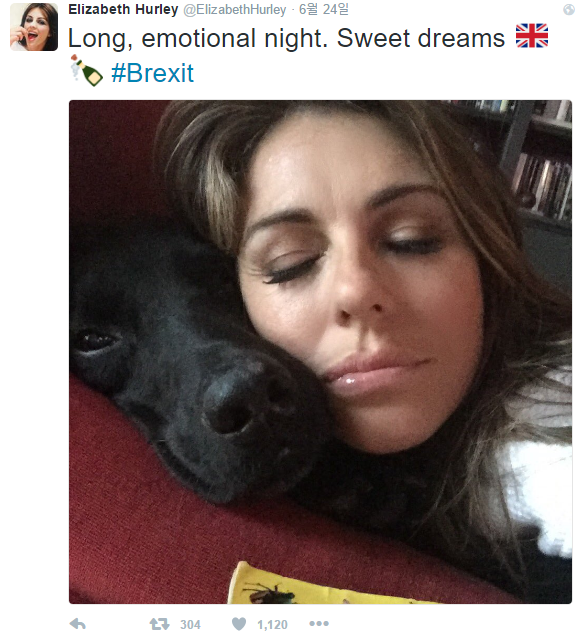This screenshot has width=581, height=636.
Task: Click the UK flag emoji
Action: pos(532,36)
